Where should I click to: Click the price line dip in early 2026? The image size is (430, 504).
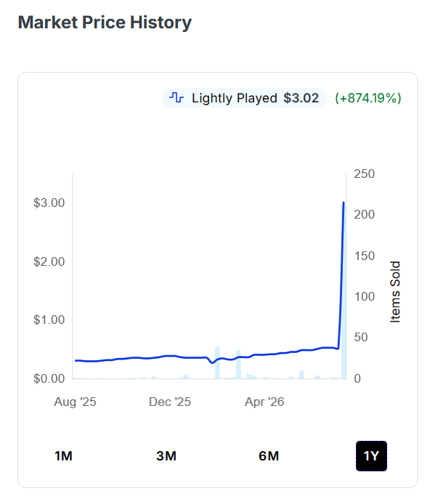pos(212,362)
